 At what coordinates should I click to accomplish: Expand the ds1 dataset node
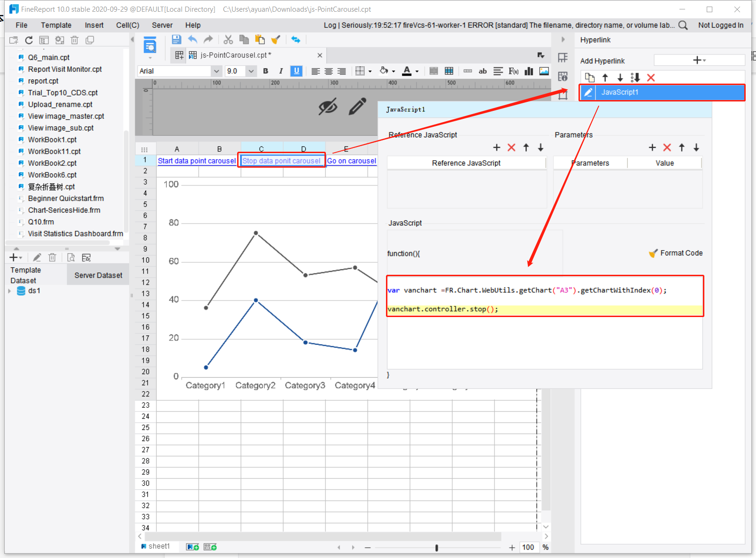(9, 291)
